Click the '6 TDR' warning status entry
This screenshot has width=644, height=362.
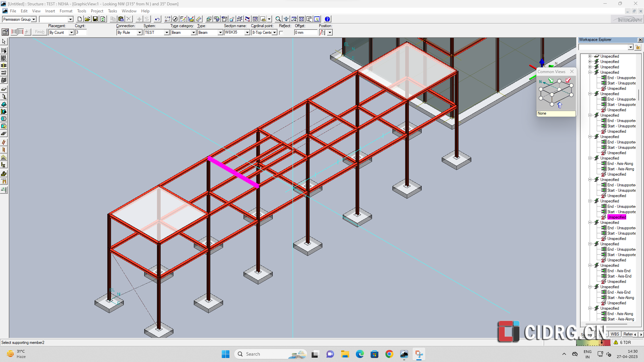coord(623,343)
